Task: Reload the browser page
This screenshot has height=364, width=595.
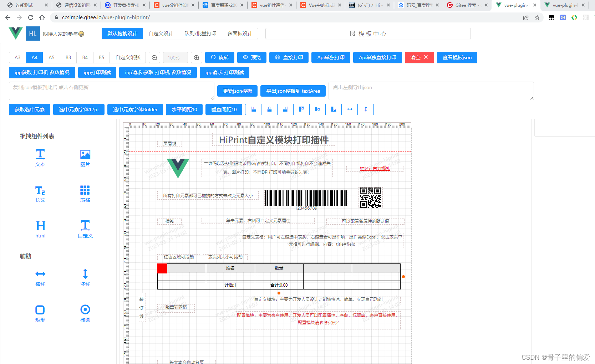Action: [x=31, y=17]
